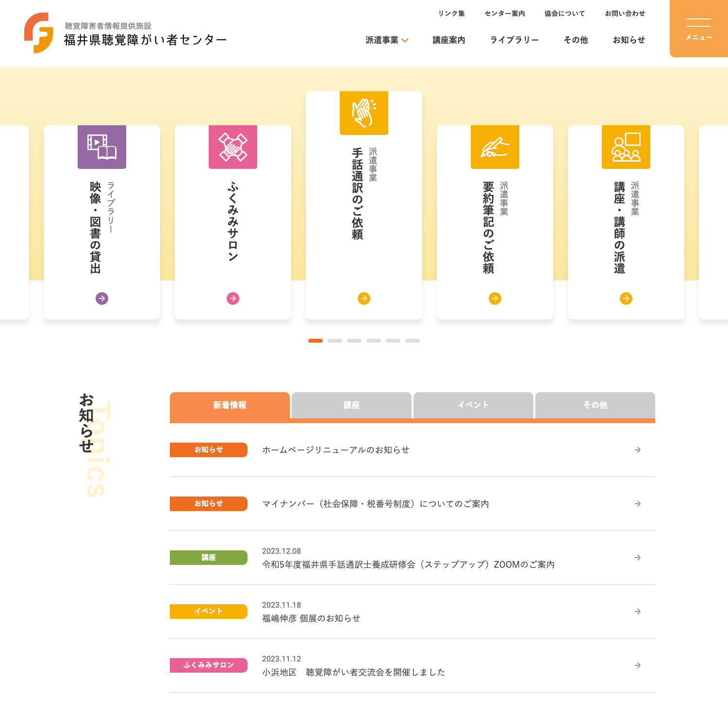Open お知らせ in main navigation

[629, 40]
